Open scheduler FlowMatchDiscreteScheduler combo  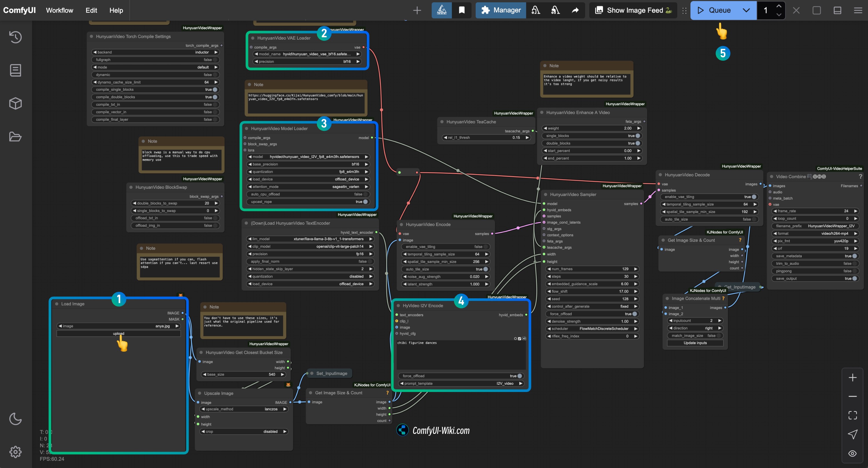coord(592,329)
